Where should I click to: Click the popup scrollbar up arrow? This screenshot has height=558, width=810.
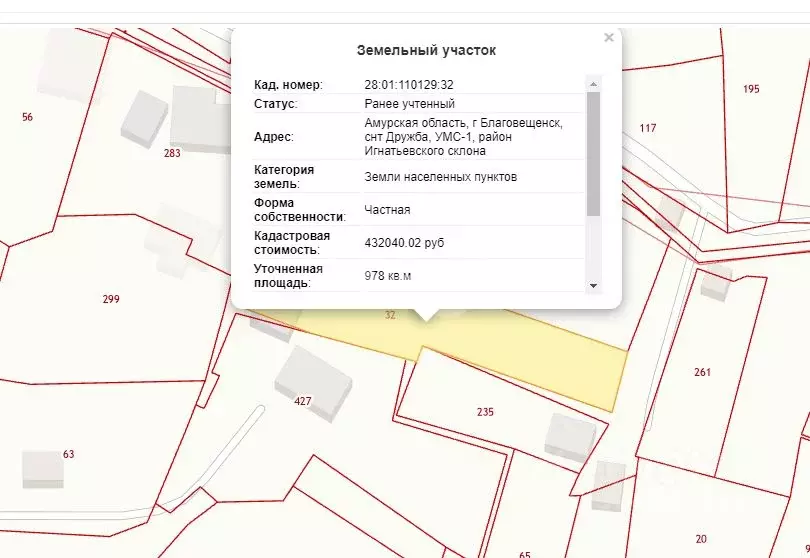(593, 84)
